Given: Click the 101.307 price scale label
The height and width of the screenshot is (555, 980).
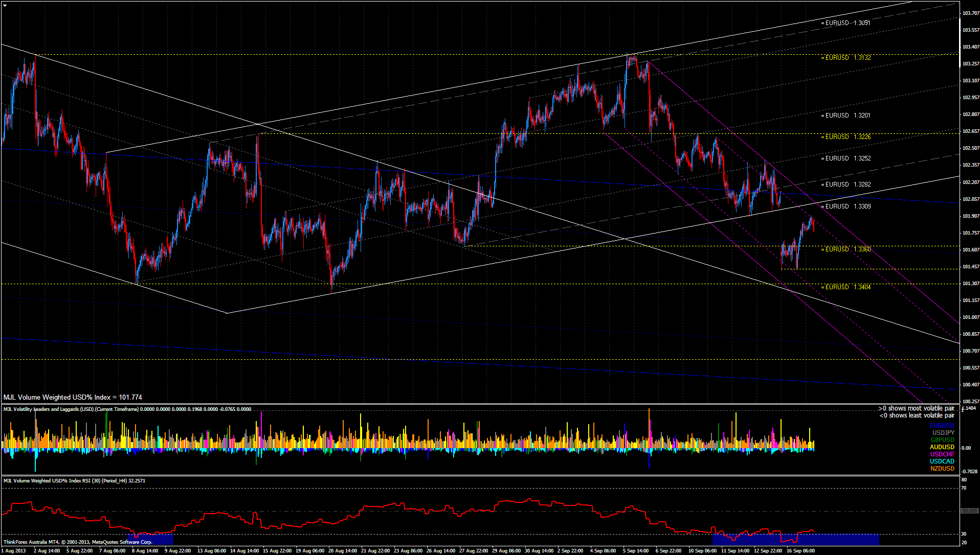Looking at the screenshot, I should (x=970, y=283).
